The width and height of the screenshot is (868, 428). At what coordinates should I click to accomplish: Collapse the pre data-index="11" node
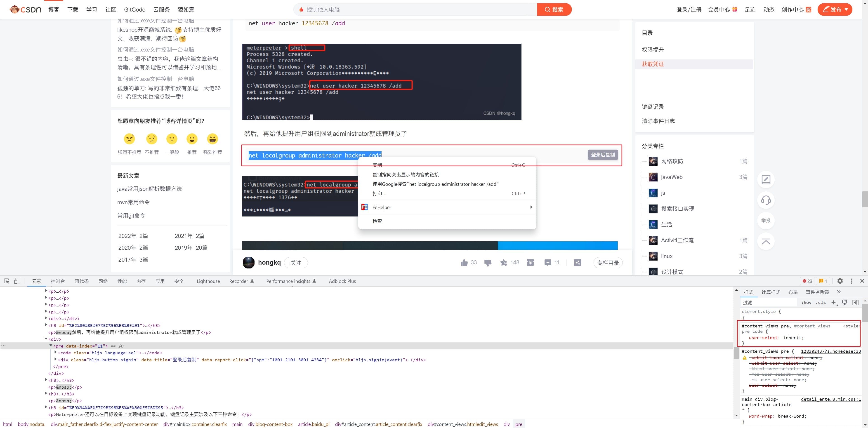pyautogui.click(x=51, y=346)
